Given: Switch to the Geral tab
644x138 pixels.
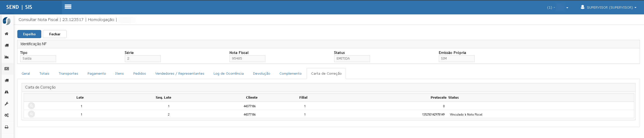Looking at the screenshot, I should [x=26, y=74].
